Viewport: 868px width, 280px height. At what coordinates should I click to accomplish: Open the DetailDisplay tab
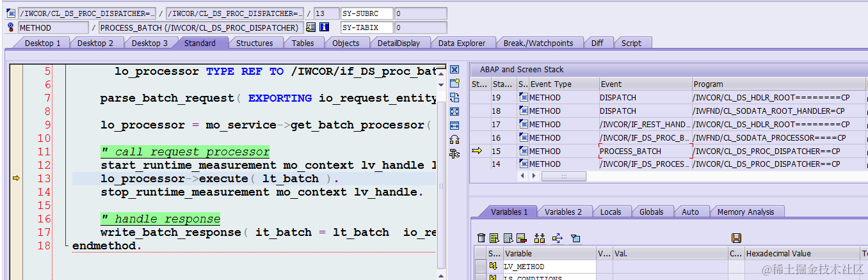click(x=399, y=43)
